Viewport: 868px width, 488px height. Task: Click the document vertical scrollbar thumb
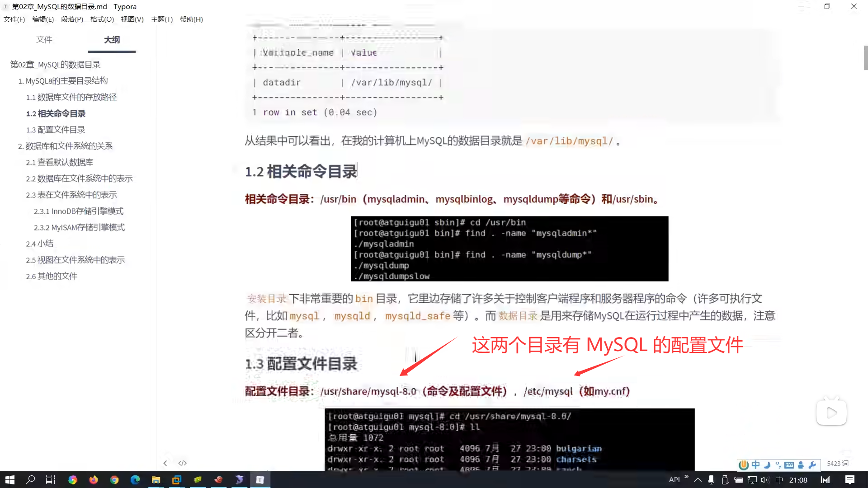click(865, 58)
